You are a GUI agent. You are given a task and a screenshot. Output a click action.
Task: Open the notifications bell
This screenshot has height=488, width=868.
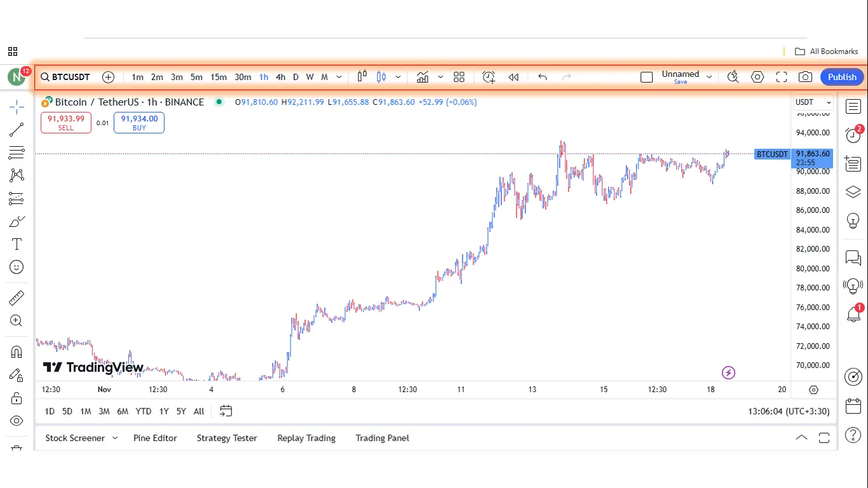pyautogui.click(x=853, y=314)
